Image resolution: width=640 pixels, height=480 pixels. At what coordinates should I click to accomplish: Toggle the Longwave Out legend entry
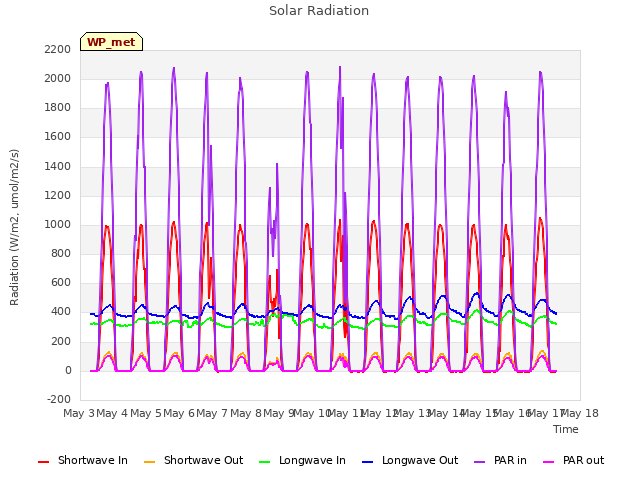click(x=410, y=460)
